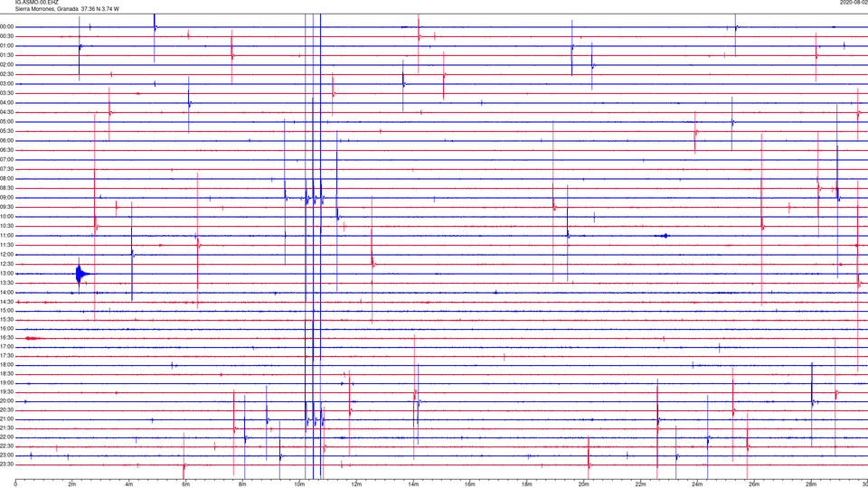Click the 07:30 trace time label
This screenshot has height=488, width=868.
(7, 169)
